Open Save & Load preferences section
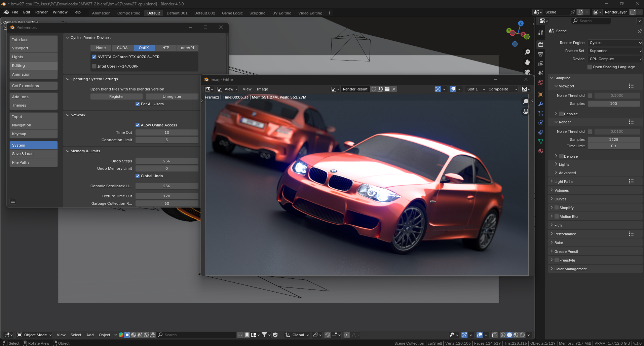This screenshot has height=346, width=644. [x=34, y=154]
